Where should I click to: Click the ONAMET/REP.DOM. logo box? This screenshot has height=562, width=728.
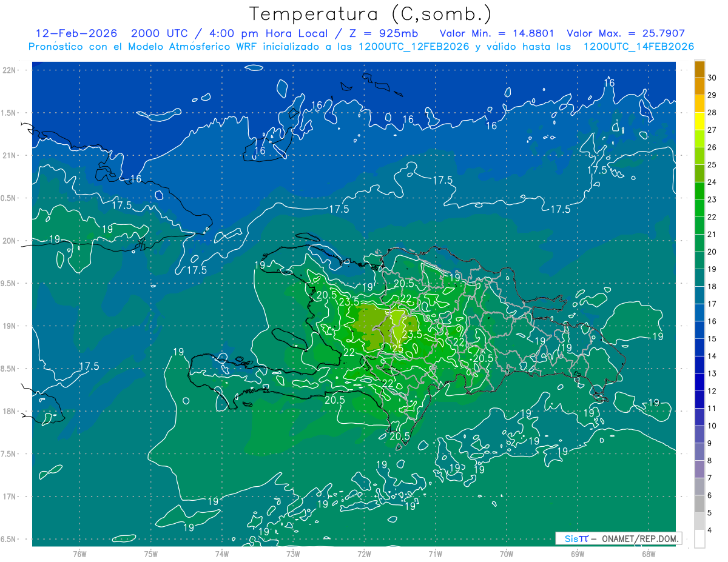coord(618,538)
